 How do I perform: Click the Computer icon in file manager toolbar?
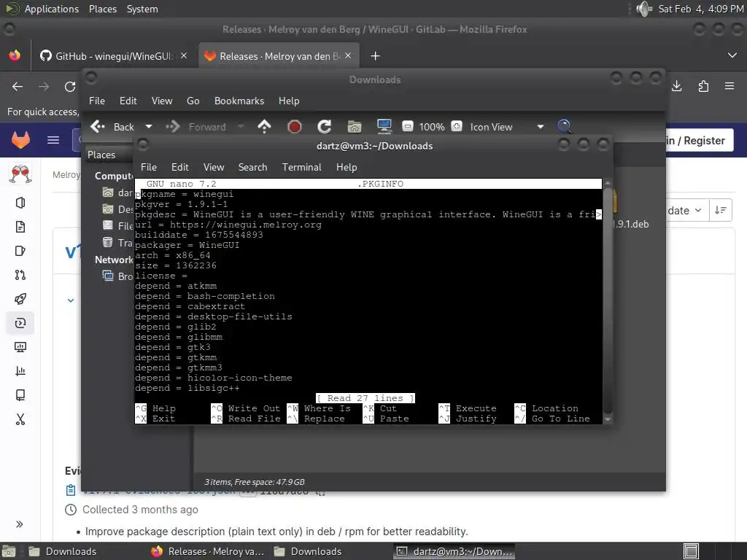click(384, 127)
